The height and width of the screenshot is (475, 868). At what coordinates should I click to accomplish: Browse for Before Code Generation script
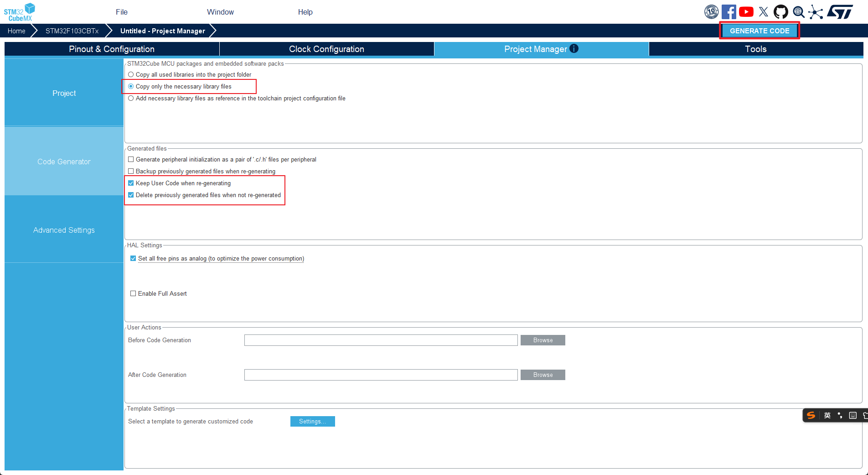[542, 340]
